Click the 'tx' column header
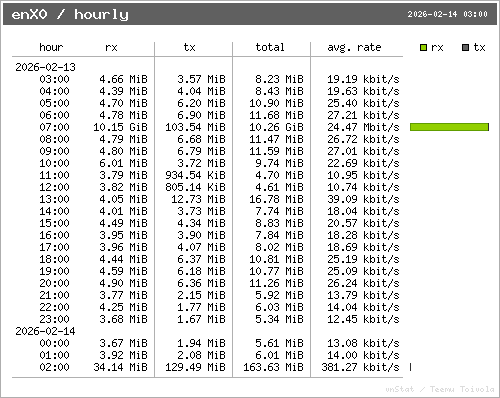This screenshot has height=398, width=500. pyautogui.click(x=190, y=47)
